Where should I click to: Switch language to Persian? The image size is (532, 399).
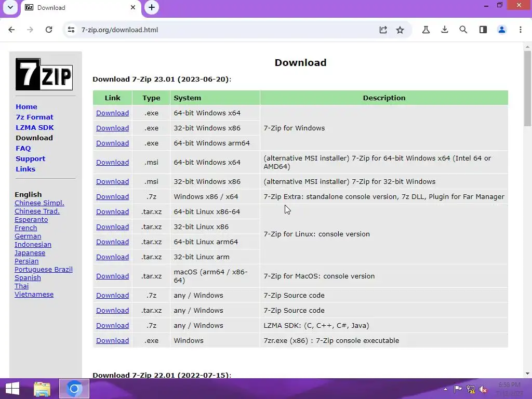(x=26, y=261)
